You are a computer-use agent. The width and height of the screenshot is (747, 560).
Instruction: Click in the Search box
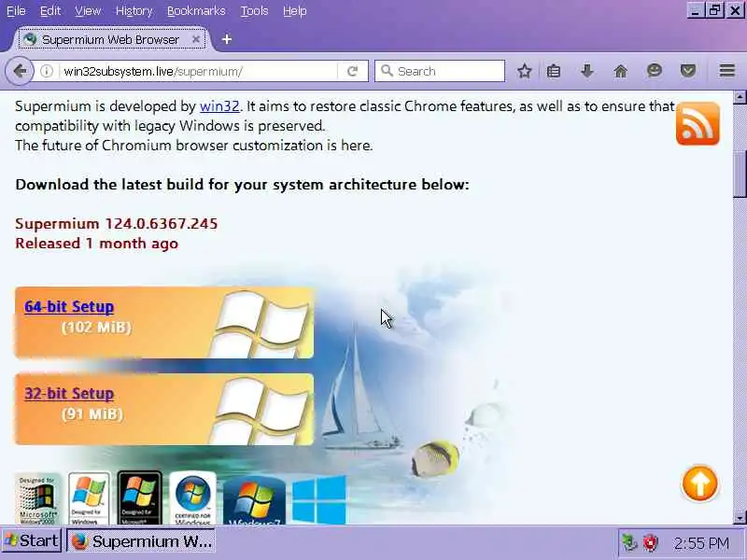click(x=440, y=72)
